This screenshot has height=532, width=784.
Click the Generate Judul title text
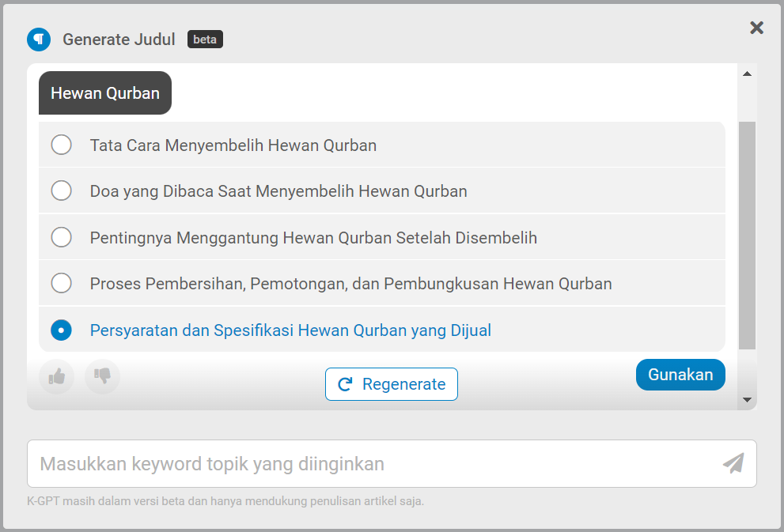click(x=119, y=40)
